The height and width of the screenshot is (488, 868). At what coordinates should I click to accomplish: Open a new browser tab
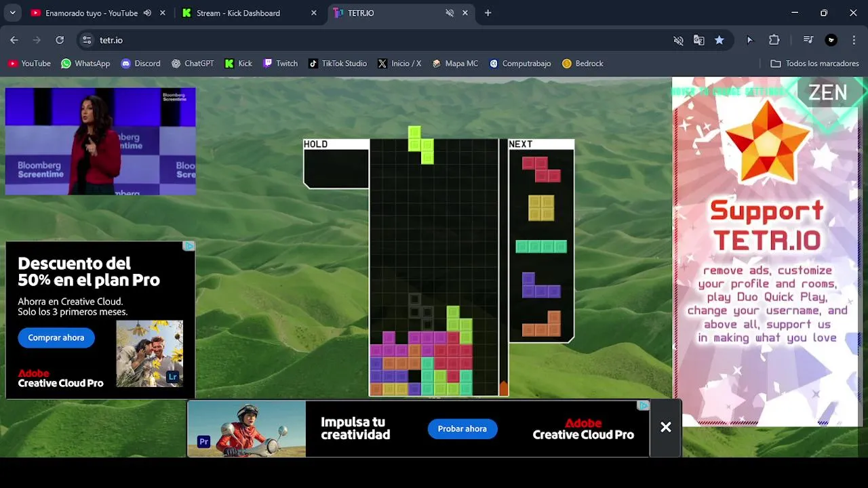[x=488, y=13]
